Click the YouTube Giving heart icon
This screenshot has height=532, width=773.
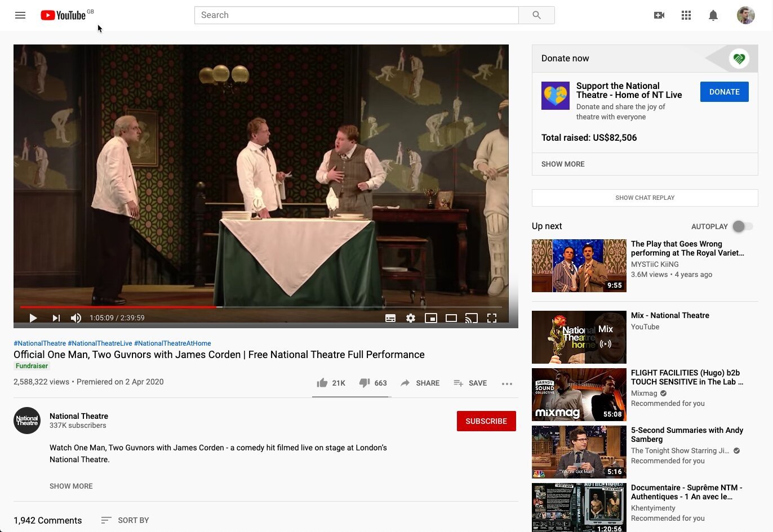pos(739,58)
